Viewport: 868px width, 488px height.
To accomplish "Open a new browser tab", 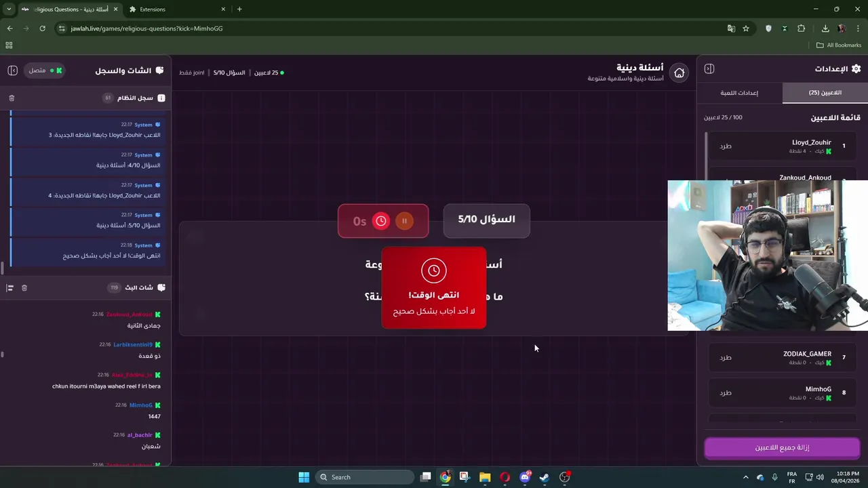I will click(239, 9).
